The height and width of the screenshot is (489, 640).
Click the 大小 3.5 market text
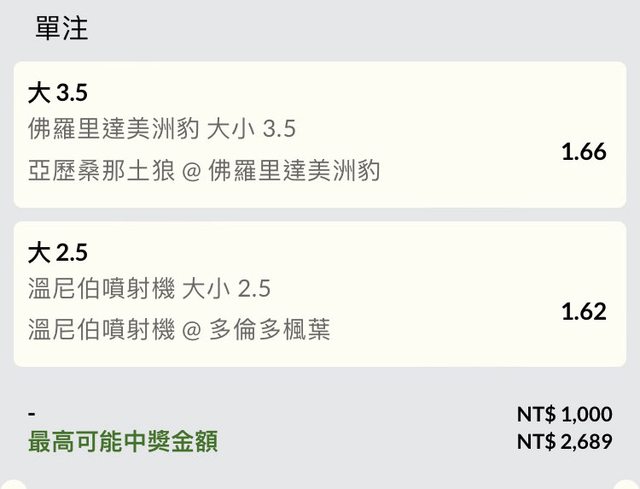coord(252,130)
